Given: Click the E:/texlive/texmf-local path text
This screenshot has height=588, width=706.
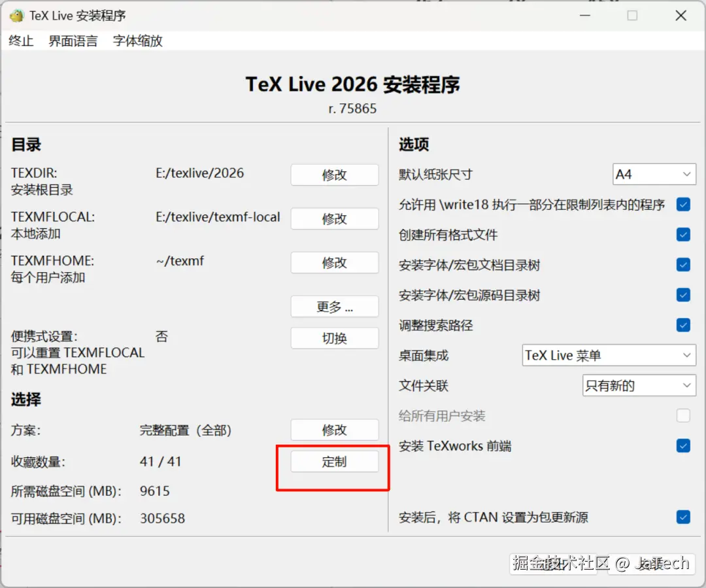Looking at the screenshot, I should point(218,217).
